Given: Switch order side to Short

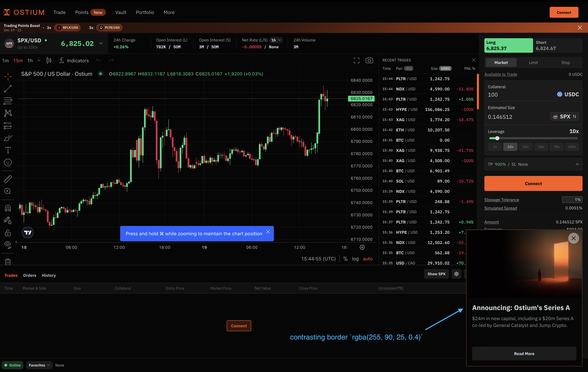Looking at the screenshot, I should coord(558,45).
